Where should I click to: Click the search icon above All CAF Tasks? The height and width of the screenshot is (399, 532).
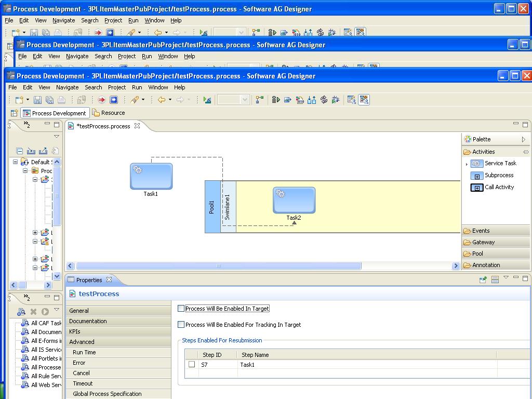21,312
